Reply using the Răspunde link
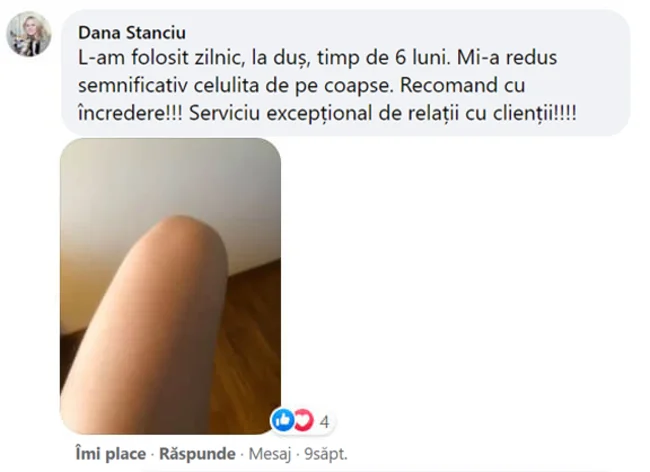This screenshot has height=472, width=650. point(197,454)
